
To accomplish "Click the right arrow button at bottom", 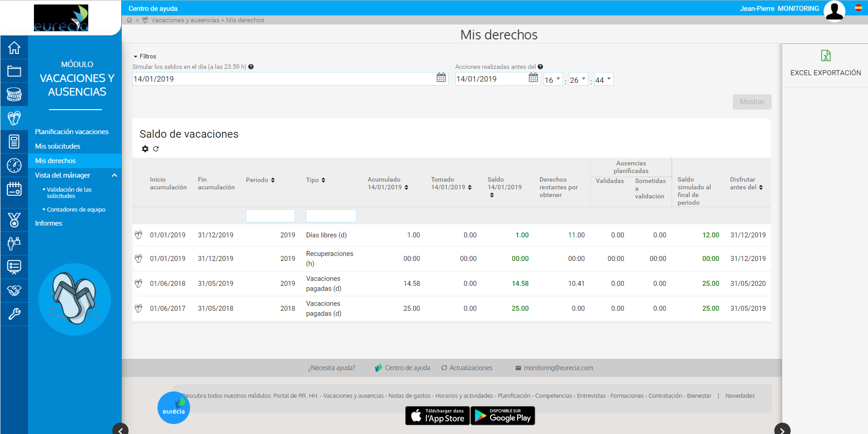I will pos(782,430).
